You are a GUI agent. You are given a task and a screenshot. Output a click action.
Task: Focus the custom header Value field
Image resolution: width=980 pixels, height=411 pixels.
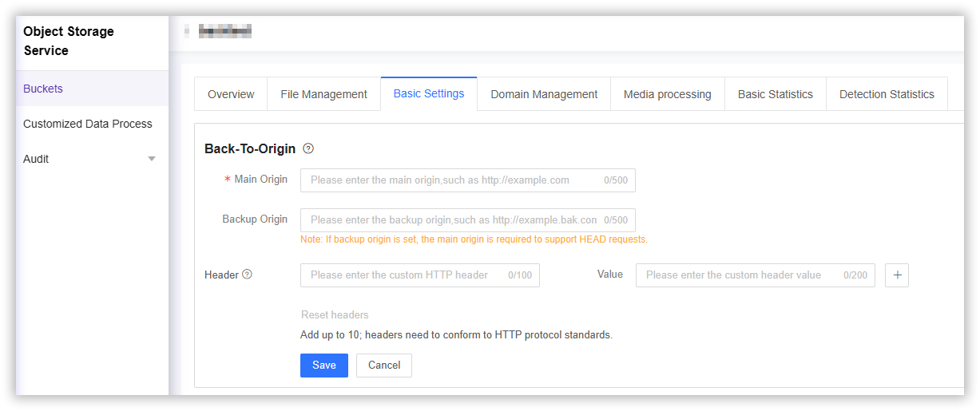[739, 275]
